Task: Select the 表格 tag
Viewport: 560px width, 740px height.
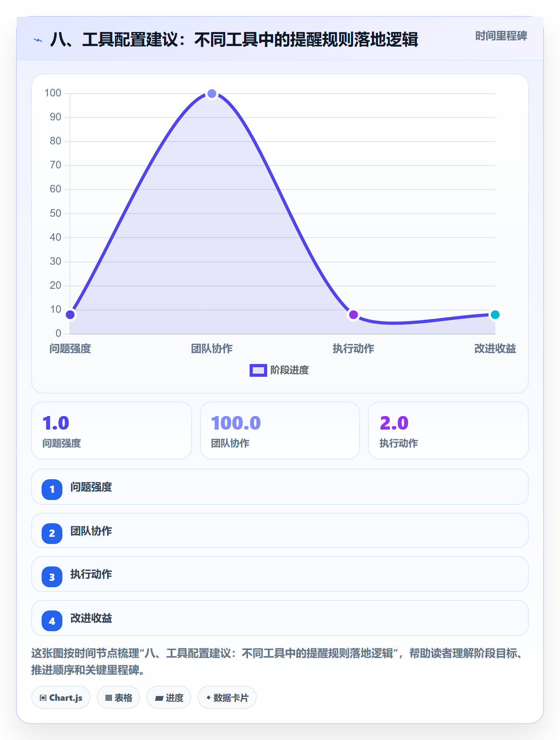Action: click(118, 698)
